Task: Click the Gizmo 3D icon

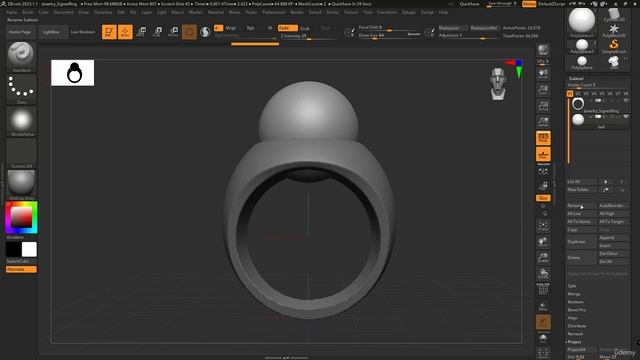Action: [189, 32]
